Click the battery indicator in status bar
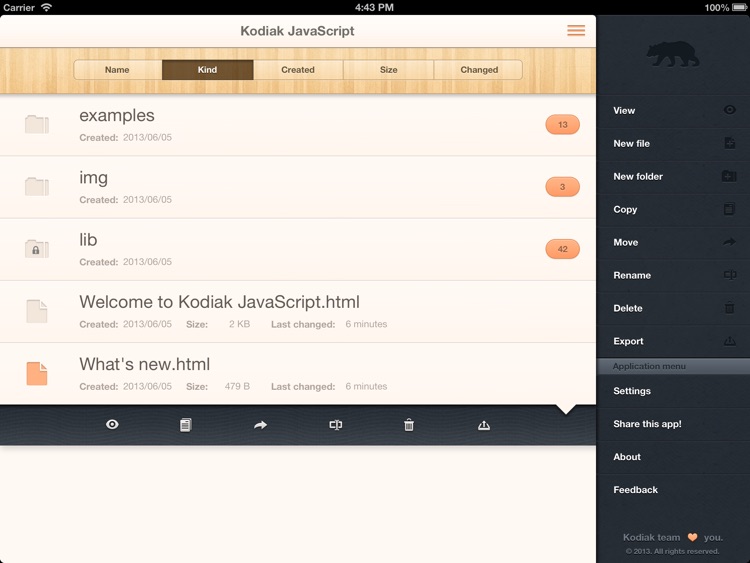 [739, 7]
